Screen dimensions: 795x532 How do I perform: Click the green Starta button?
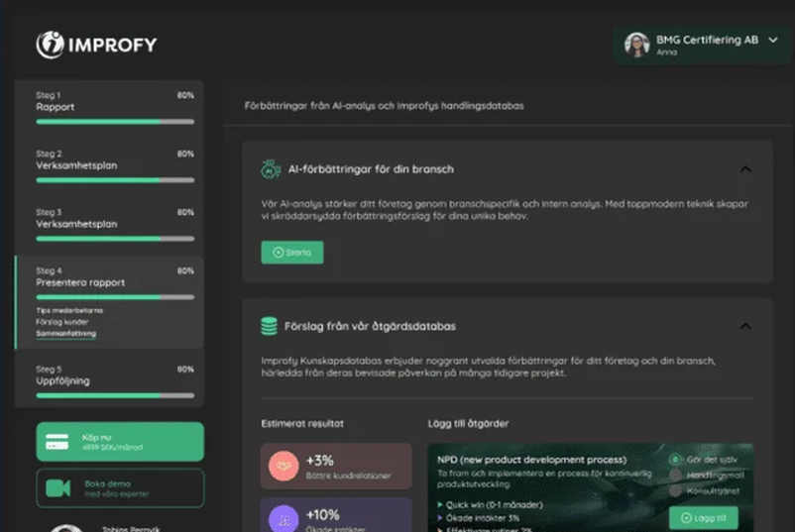[x=292, y=253]
